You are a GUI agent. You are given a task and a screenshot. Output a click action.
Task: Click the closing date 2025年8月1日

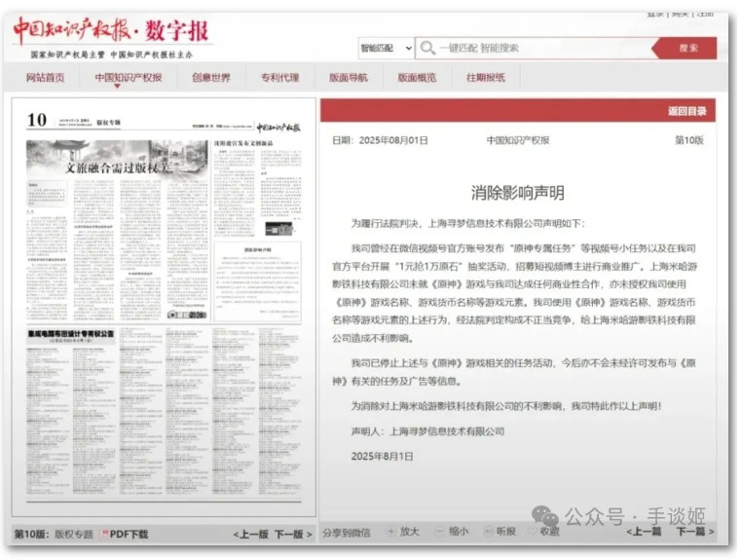[x=382, y=456]
